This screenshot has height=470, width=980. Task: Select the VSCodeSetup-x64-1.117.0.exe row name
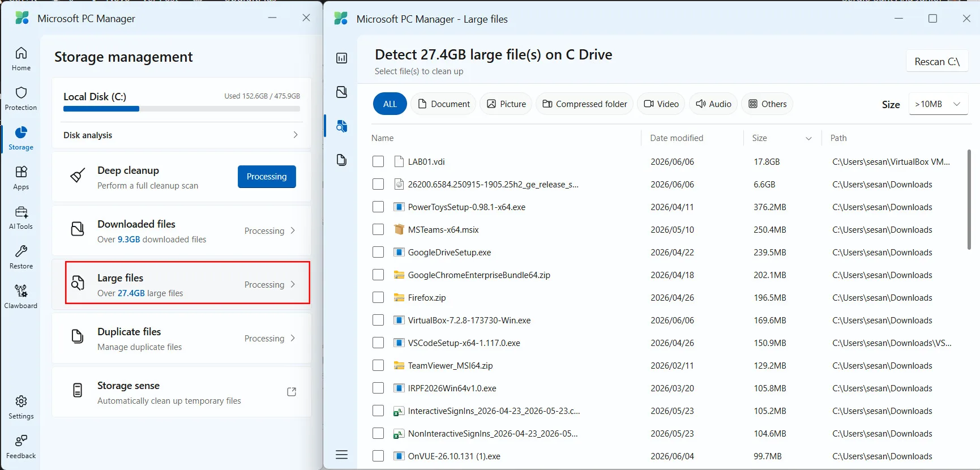464,343
